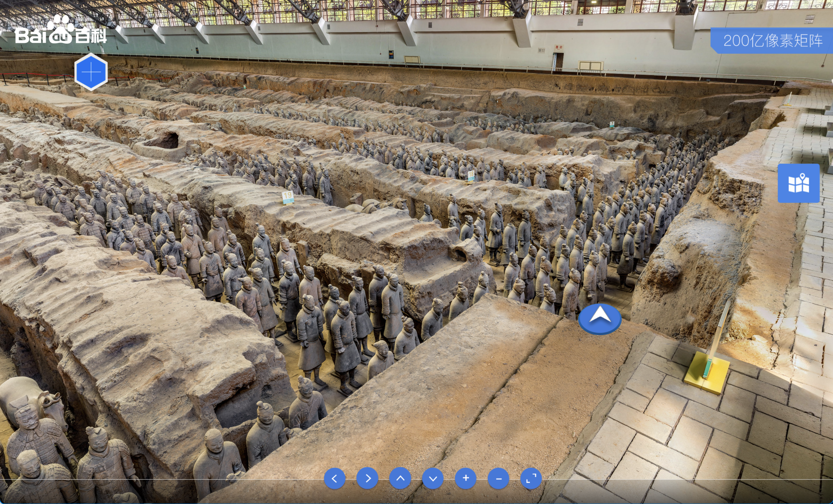This screenshot has height=504, width=833.
Task: Click the yellow-based placard stand on the walkway
Action: (x=707, y=371)
